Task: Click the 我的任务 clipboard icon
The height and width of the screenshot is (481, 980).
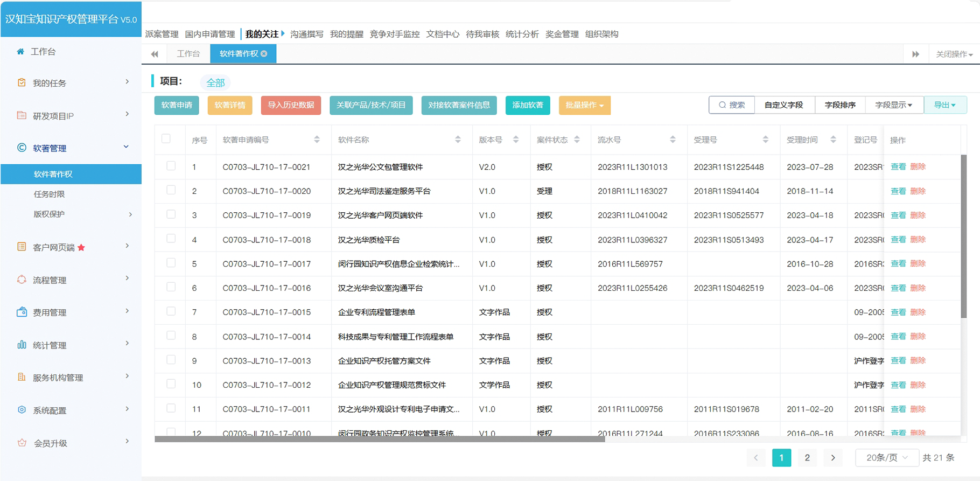Action: [22, 83]
